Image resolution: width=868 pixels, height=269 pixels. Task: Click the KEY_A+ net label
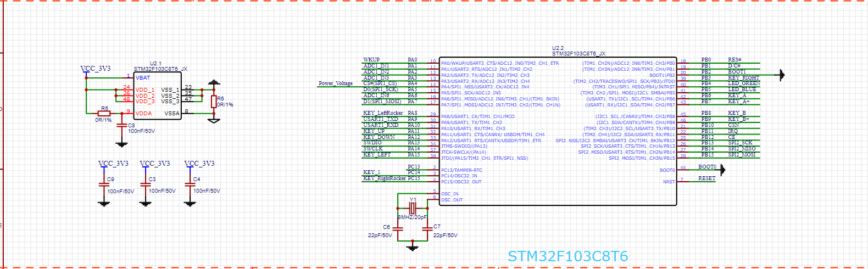739,102
